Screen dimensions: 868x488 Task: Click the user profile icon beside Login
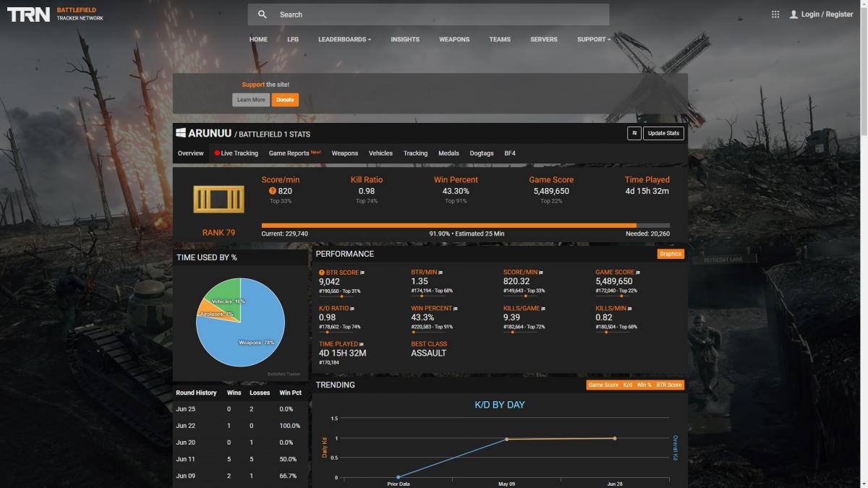(793, 14)
